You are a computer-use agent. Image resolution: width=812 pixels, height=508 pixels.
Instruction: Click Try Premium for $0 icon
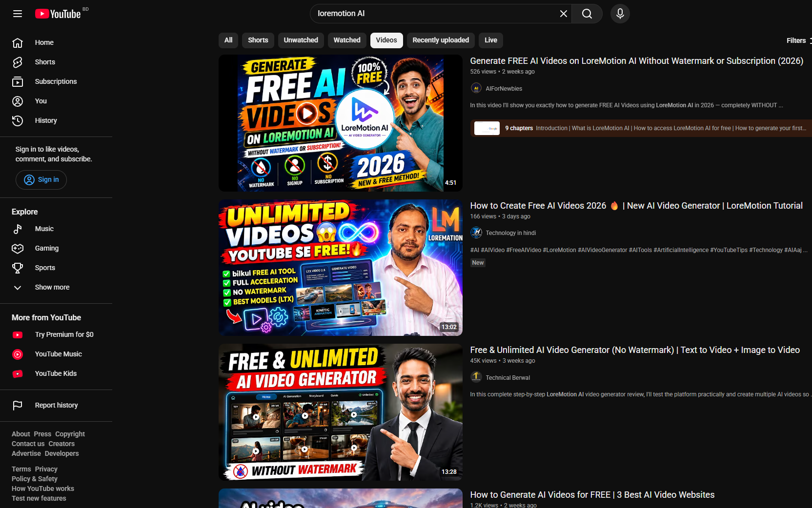click(18, 335)
